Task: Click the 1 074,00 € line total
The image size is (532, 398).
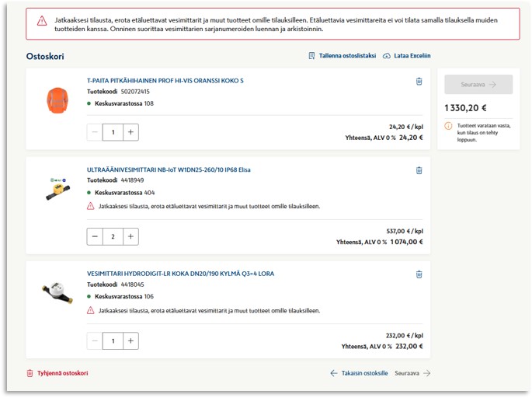Action: point(406,242)
